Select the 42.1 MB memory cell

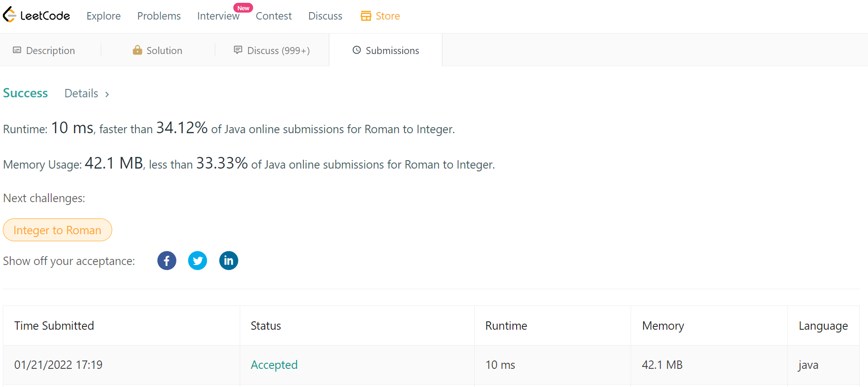(709, 365)
